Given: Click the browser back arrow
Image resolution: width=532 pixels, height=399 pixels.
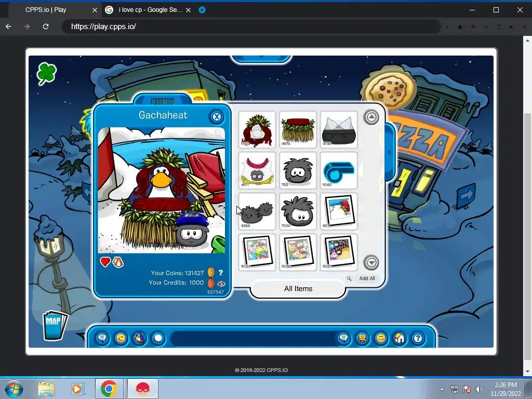Looking at the screenshot, I should pyautogui.click(x=8, y=26).
